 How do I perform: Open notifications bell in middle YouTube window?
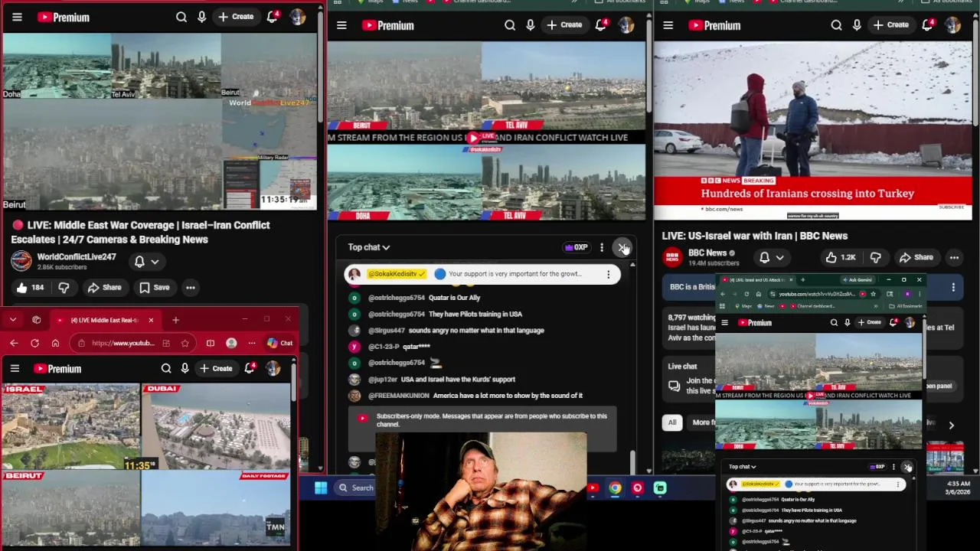point(601,25)
